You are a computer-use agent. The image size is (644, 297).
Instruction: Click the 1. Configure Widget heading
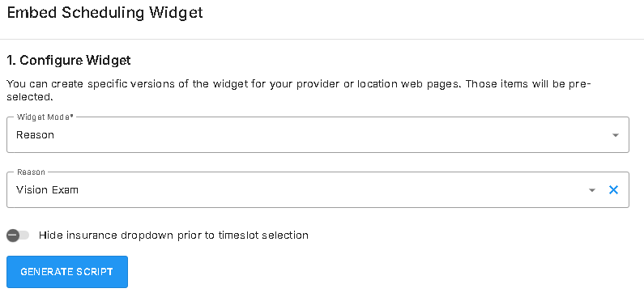tap(69, 61)
